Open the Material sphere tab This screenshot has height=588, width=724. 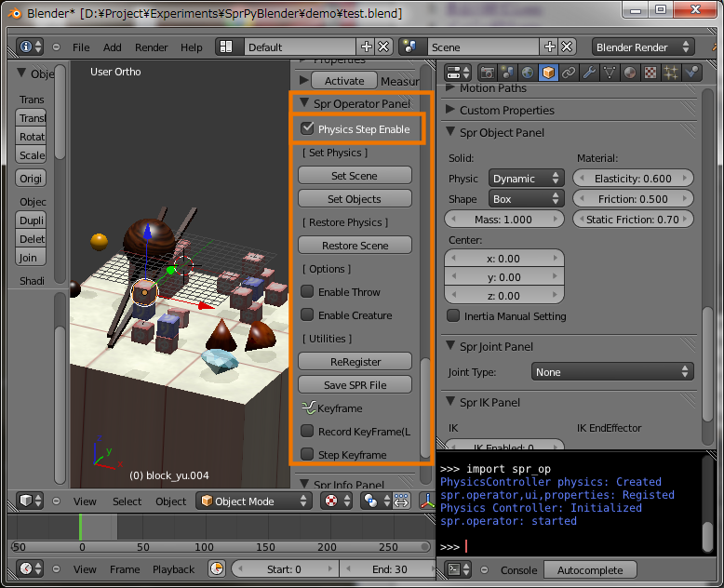(630, 73)
